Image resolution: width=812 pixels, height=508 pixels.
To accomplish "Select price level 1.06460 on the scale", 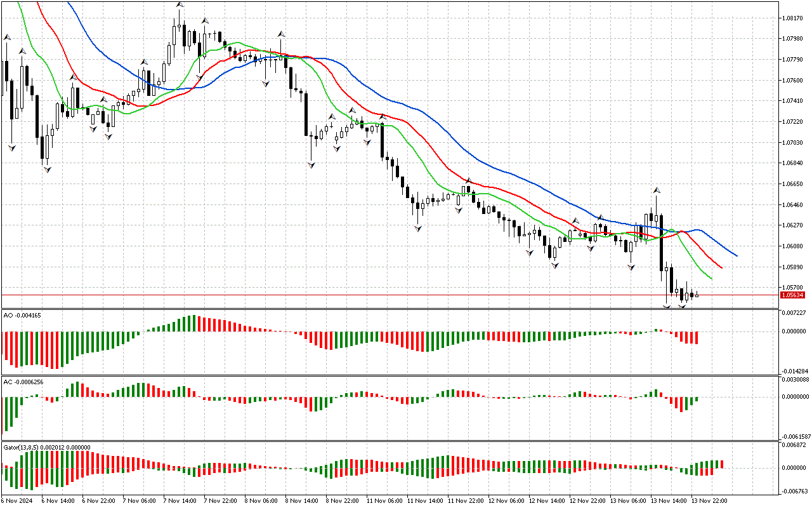I will (x=793, y=205).
